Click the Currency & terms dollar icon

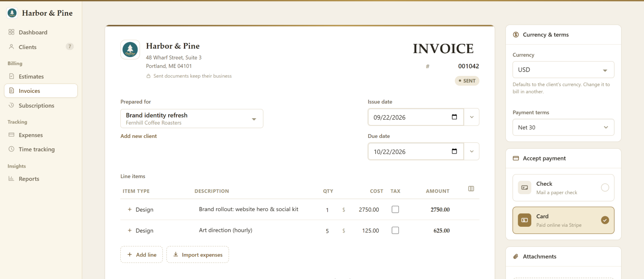[x=516, y=35]
